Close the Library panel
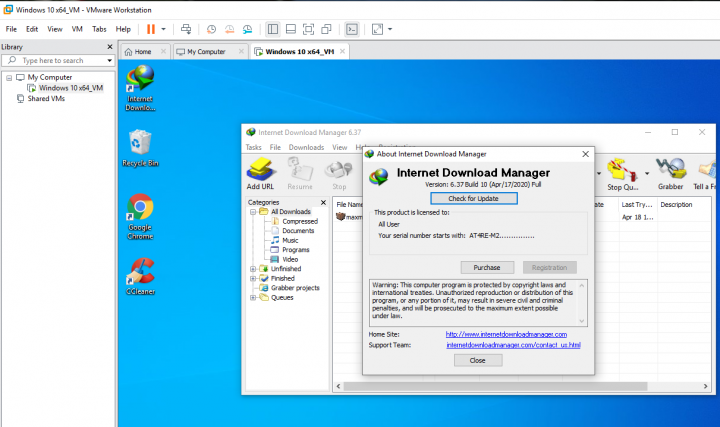Screen dimensions: 720x427 tap(110, 47)
